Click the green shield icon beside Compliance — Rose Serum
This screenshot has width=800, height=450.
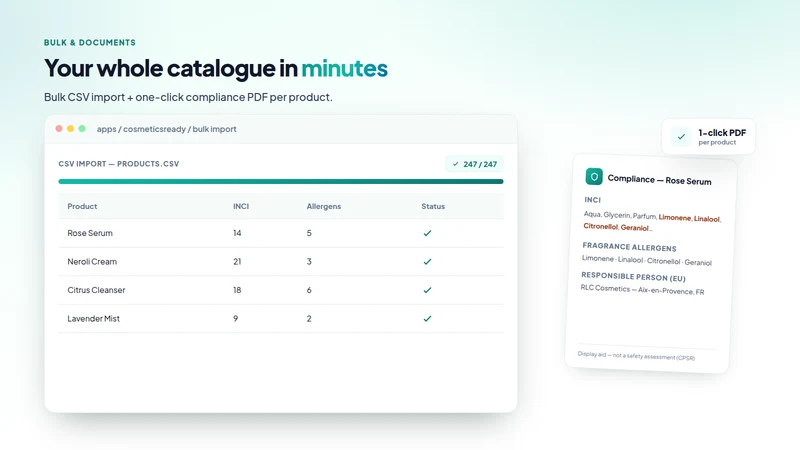tap(594, 177)
